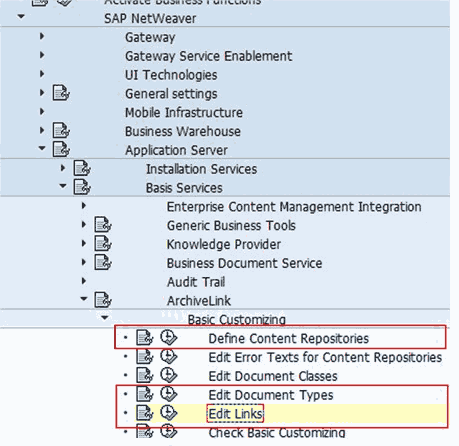Screen dimensions: 459x446
Task: Open documentation icon for Installation Services
Action: click(82, 168)
